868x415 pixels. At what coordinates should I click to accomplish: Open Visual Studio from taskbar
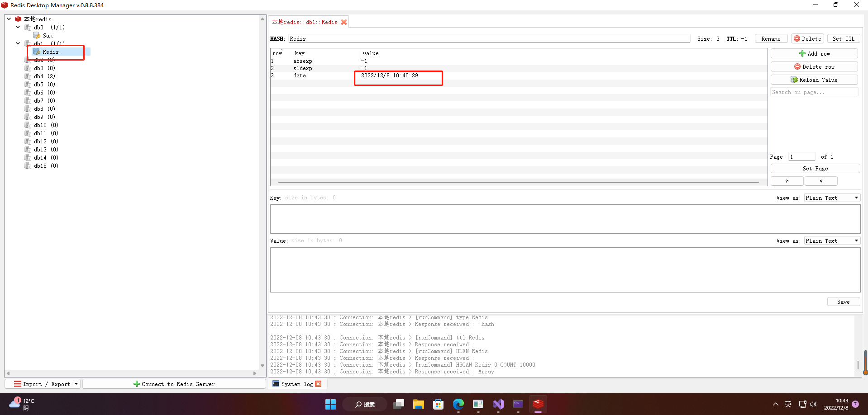click(498, 404)
